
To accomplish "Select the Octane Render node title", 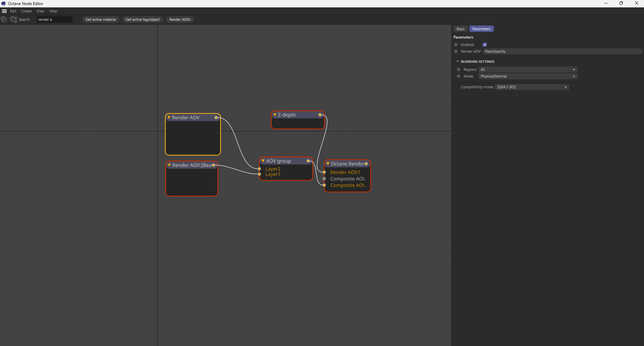I will click(347, 164).
